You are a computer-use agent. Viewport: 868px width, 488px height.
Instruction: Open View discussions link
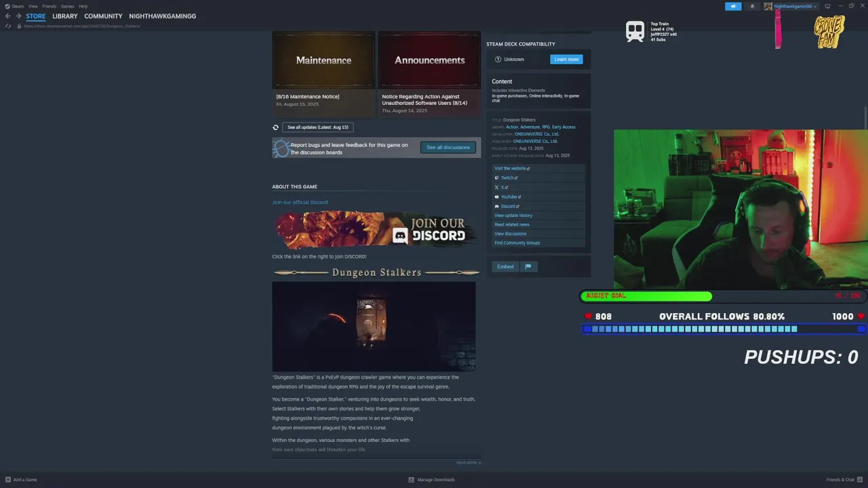coord(511,234)
